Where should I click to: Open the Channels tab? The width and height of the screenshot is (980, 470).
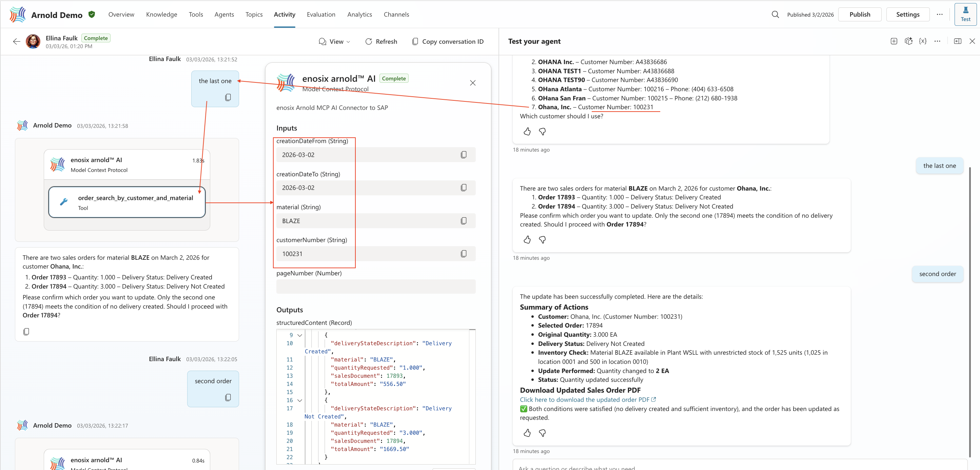396,15
